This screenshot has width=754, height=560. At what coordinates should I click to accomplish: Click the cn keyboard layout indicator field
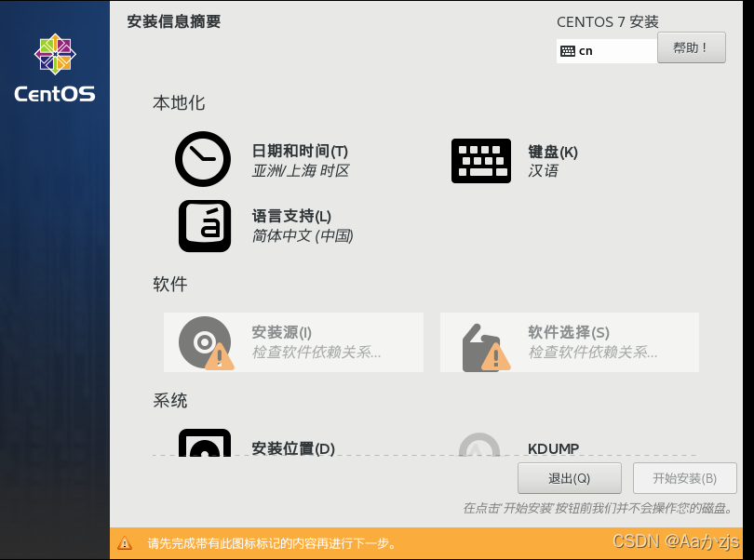(x=607, y=51)
